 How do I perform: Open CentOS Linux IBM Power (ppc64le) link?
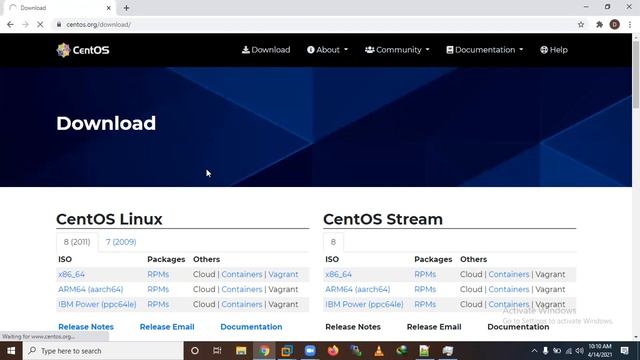(x=97, y=304)
